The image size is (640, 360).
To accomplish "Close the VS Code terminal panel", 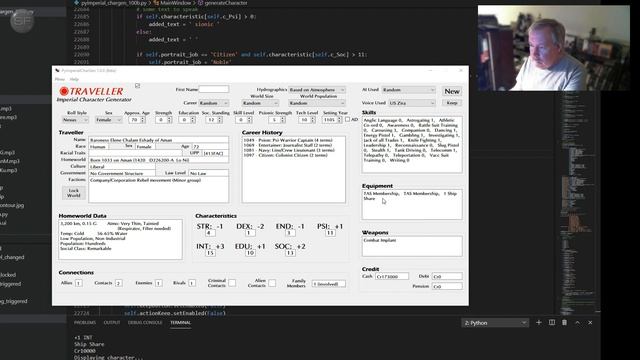I will 590,322.
